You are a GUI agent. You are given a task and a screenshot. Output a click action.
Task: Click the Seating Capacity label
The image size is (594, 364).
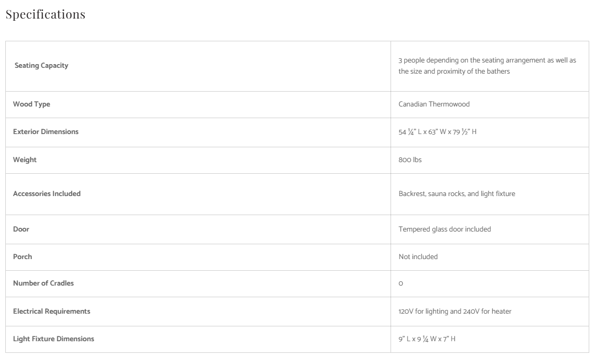[41, 66]
